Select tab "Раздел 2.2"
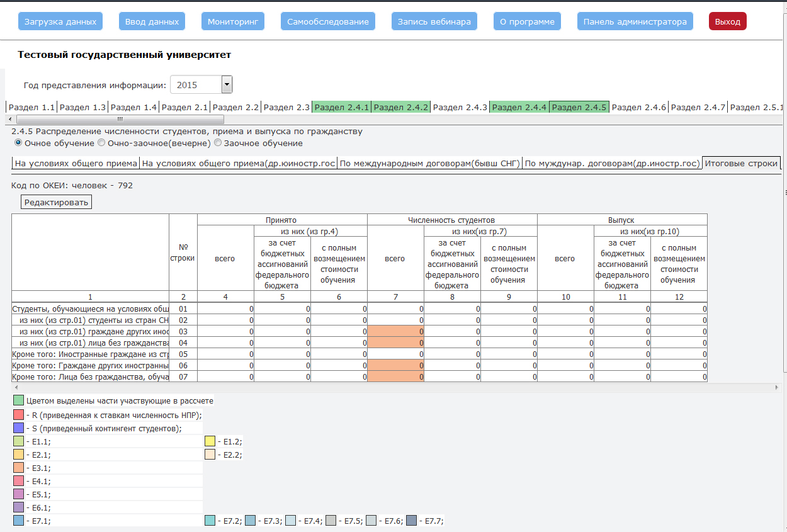Viewport: 787px width, 532px height. click(x=235, y=107)
